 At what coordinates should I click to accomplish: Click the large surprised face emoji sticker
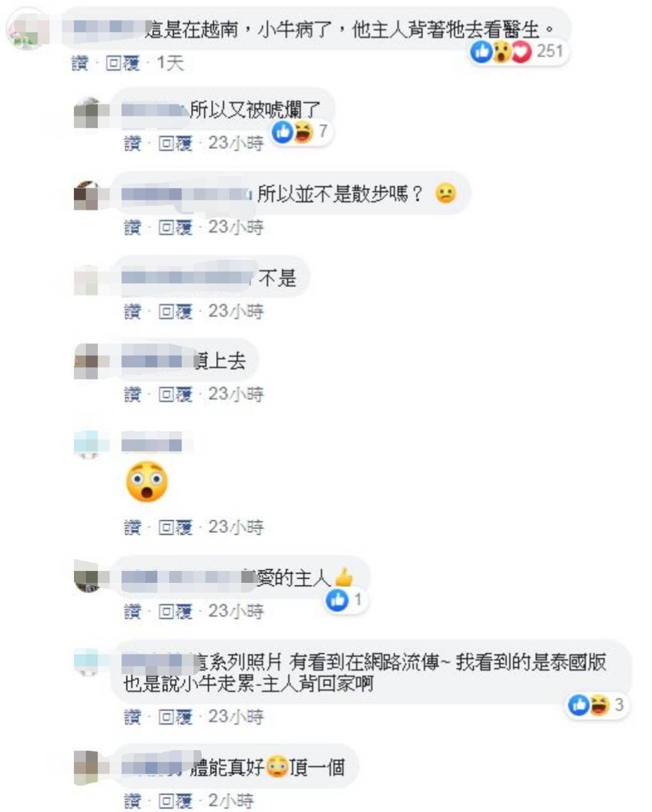click(147, 481)
